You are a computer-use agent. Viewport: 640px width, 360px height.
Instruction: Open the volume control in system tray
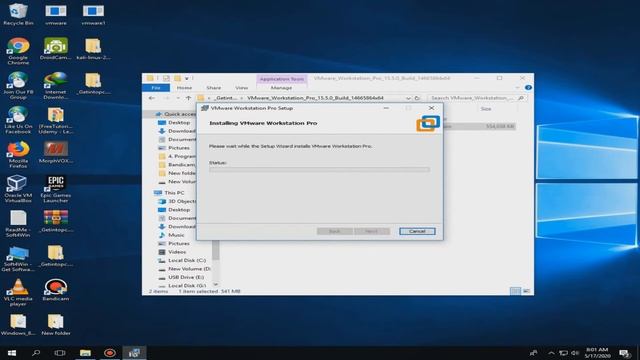point(575,353)
